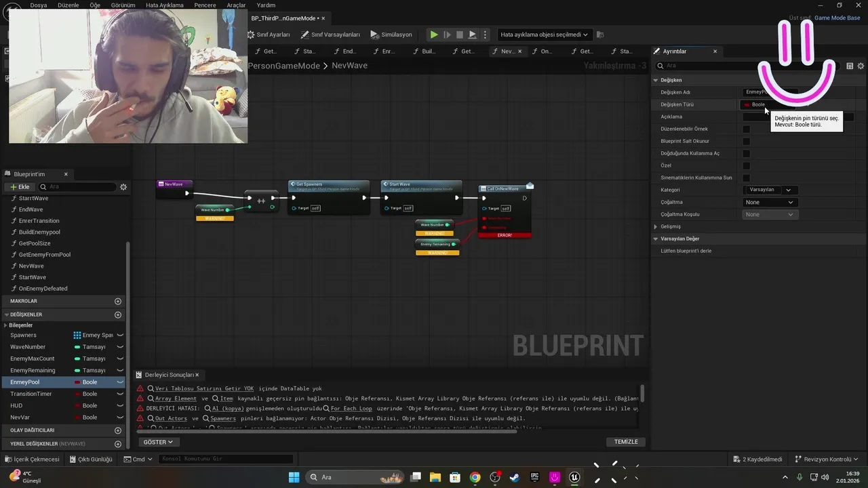Open the Epic Games taskbar icon
868x488 pixels.
pos(535,477)
